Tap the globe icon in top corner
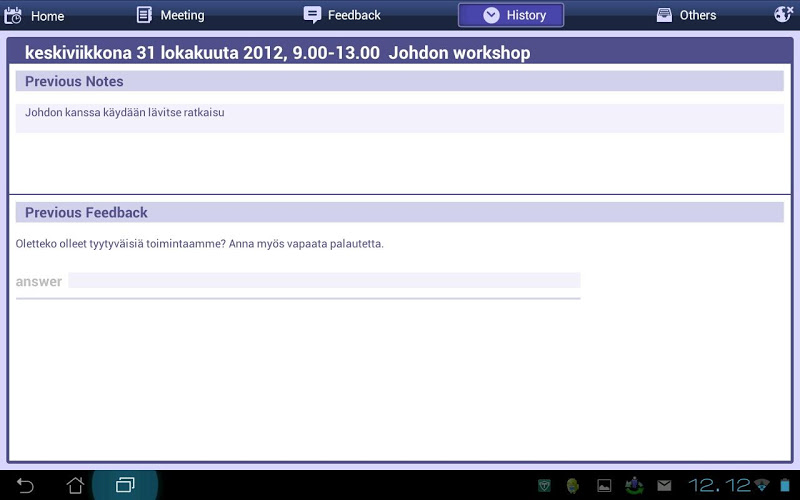The image size is (800, 500). tap(784, 15)
